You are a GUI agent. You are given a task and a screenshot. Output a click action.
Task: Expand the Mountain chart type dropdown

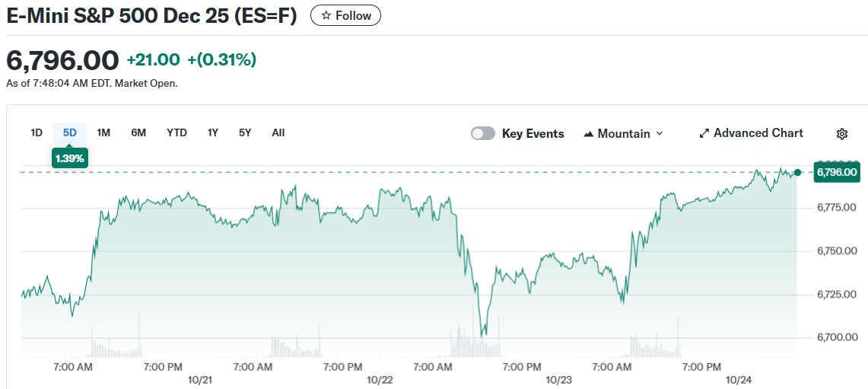point(660,133)
